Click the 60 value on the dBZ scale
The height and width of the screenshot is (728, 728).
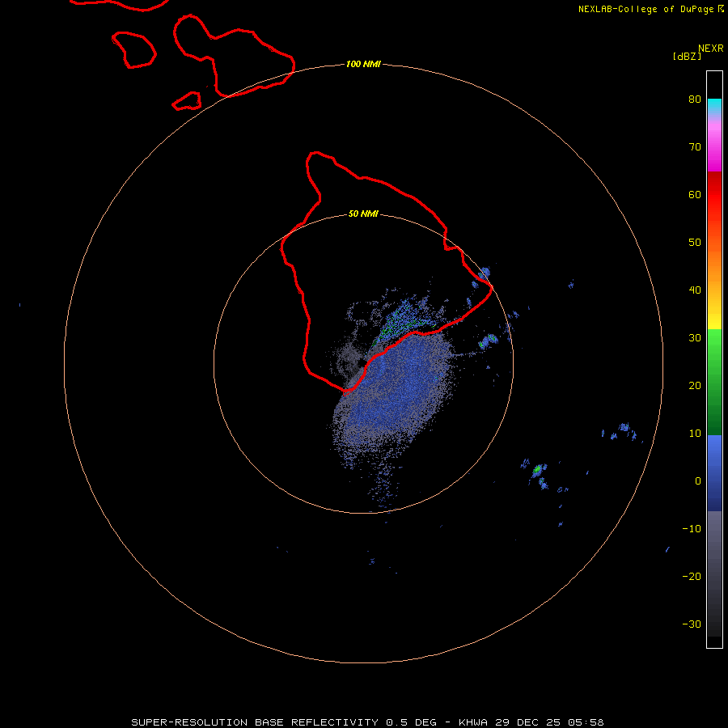[695, 194]
